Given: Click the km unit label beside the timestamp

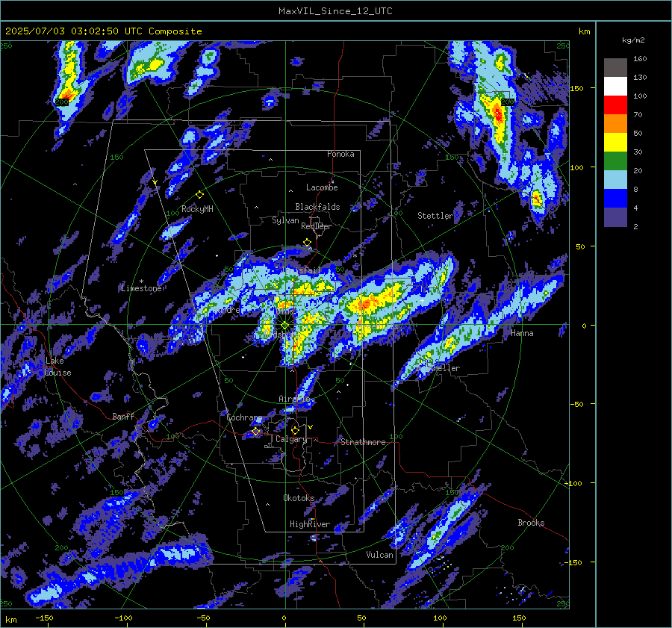Looking at the screenshot, I should pyautogui.click(x=585, y=31).
